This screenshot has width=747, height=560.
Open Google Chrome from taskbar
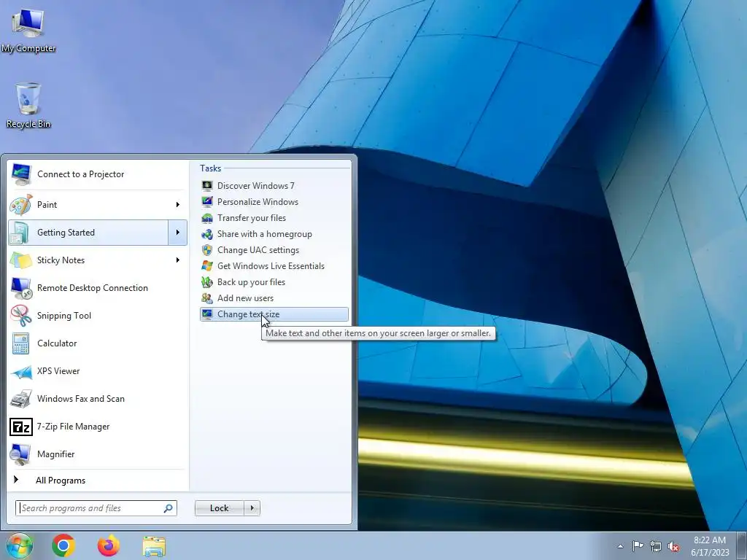tap(63, 545)
